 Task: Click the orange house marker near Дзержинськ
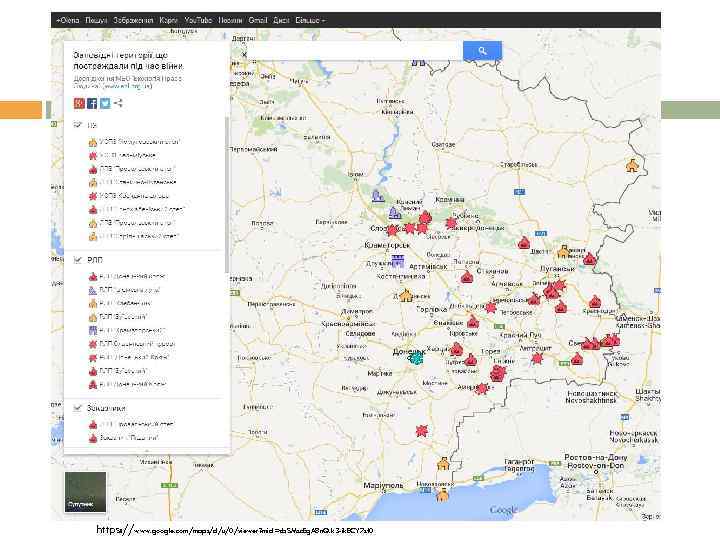click(406, 295)
